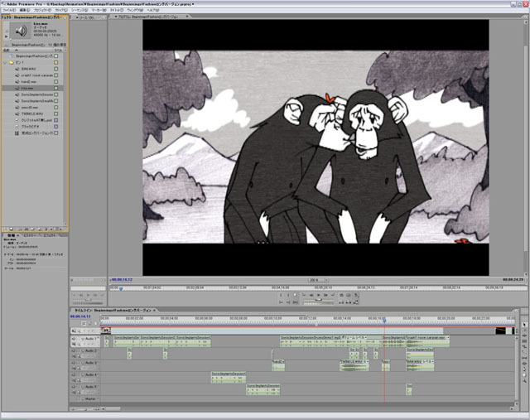This screenshot has height=420, width=530.
Task: Open the 編集 menu
Action: pyautogui.click(x=25, y=10)
